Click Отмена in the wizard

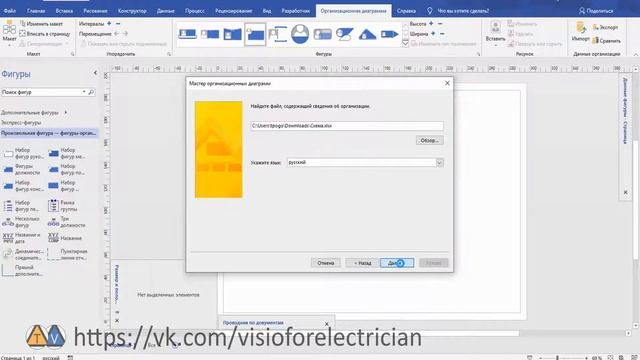coord(325,263)
